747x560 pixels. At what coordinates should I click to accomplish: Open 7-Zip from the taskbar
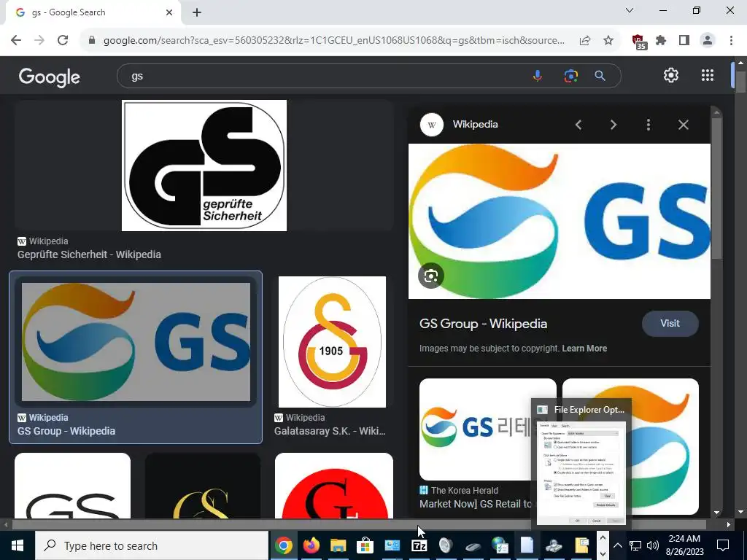click(419, 545)
